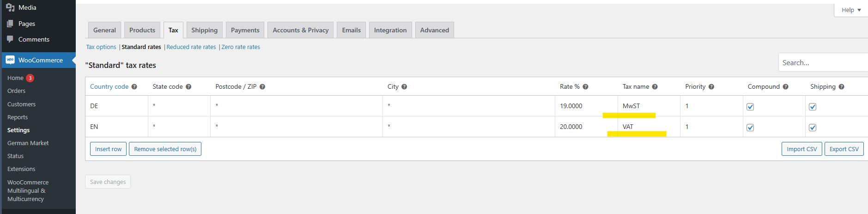Click the Priority column help icon

click(x=711, y=87)
